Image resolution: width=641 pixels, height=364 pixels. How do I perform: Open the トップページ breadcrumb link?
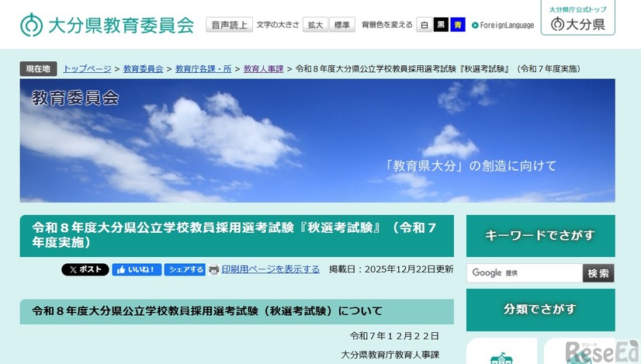(x=87, y=69)
